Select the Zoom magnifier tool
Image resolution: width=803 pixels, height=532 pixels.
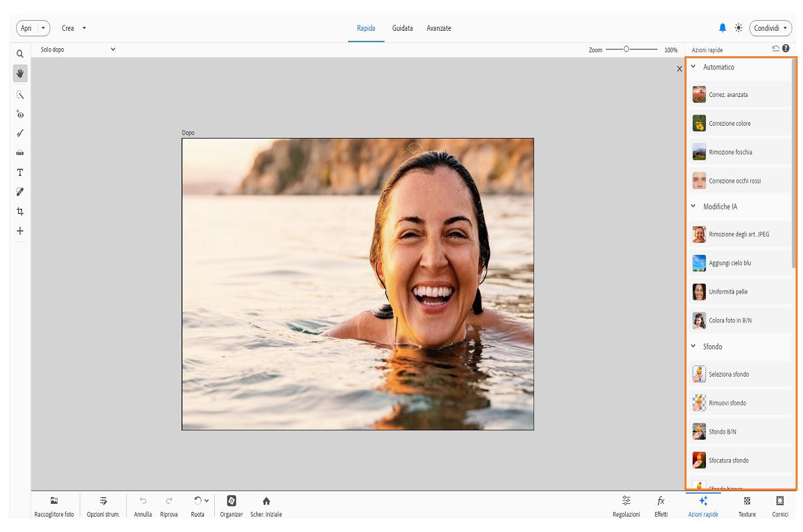(x=20, y=54)
